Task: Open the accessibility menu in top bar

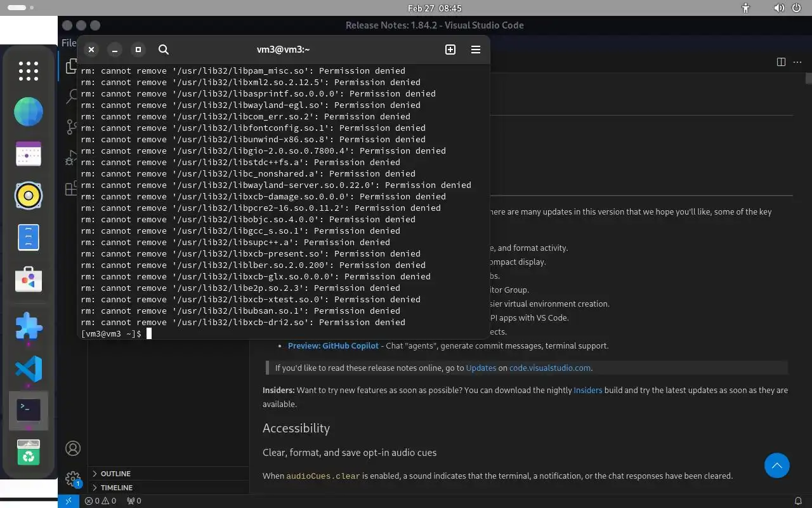Action: [x=746, y=8]
